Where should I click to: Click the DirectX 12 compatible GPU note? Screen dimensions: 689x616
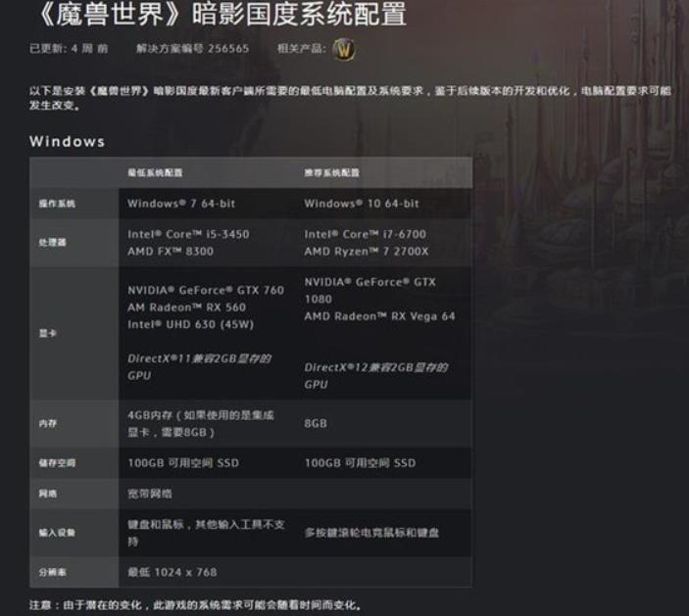coord(376,376)
